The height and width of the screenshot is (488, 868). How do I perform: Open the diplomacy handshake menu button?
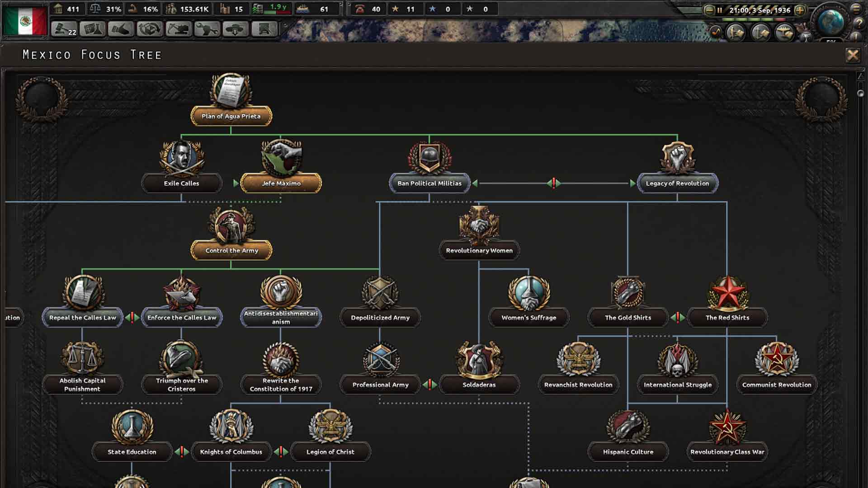coord(121,29)
